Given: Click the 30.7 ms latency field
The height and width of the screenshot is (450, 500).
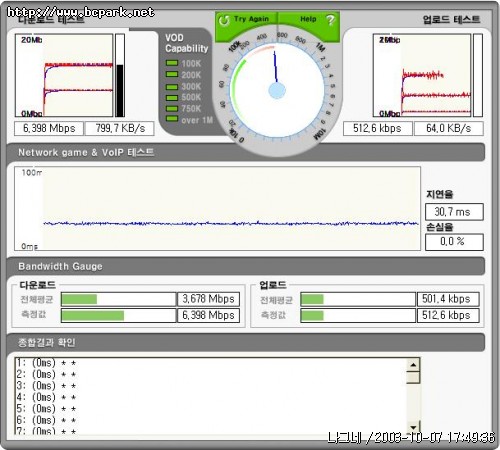Looking at the screenshot, I should 454,212.
